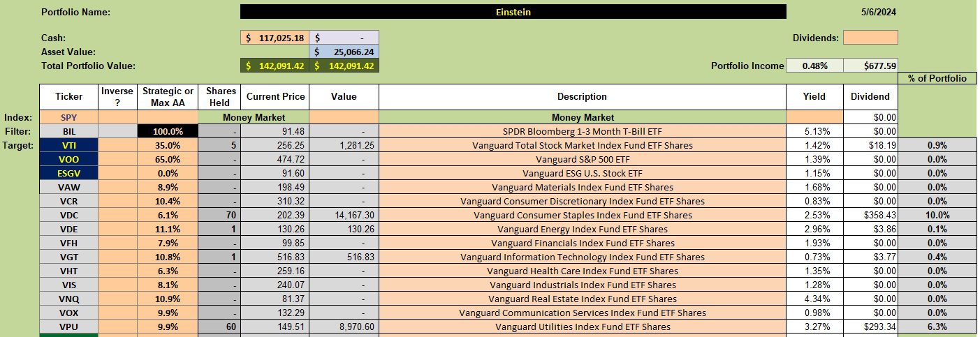Click the Yield column header
The height and width of the screenshot is (337, 980).
point(814,97)
